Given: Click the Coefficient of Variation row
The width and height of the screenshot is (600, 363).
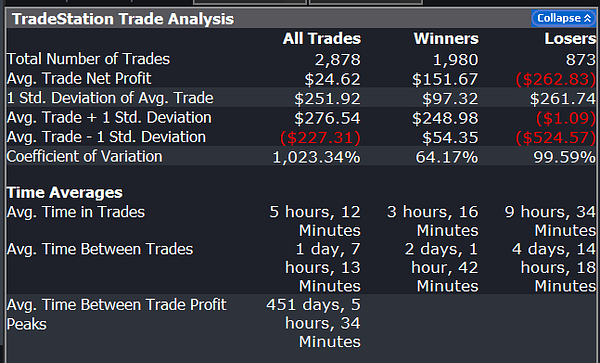Looking at the screenshot, I should [301, 156].
